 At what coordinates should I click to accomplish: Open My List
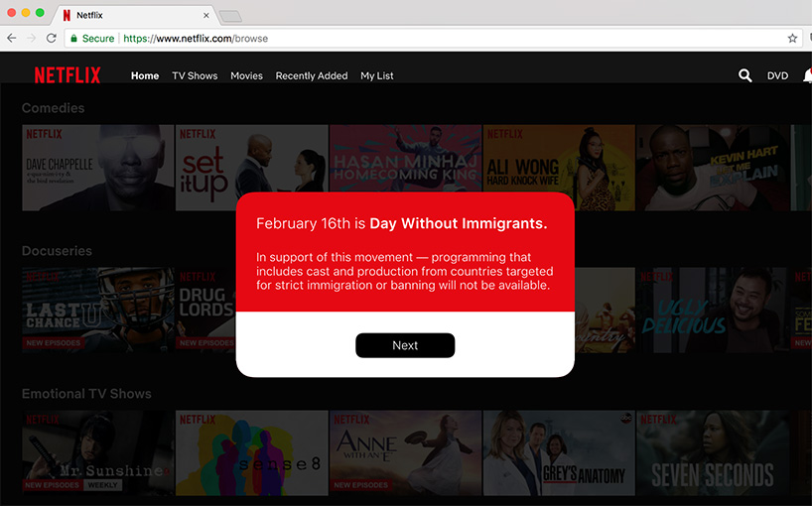377,76
